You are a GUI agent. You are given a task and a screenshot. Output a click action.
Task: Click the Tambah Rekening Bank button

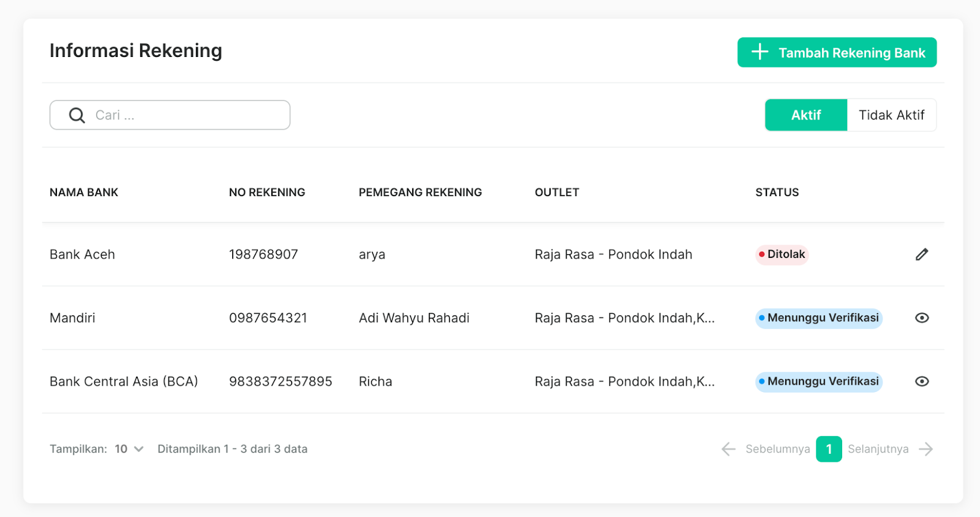(837, 53)
